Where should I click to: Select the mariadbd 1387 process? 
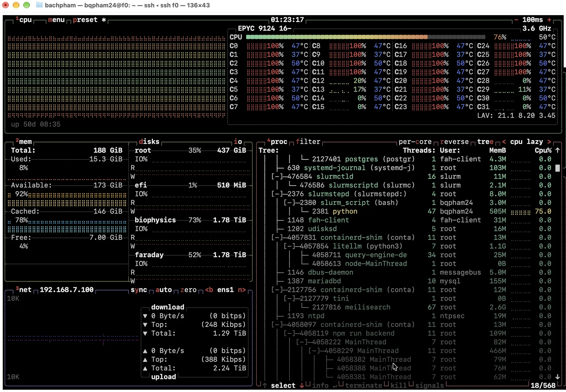coord(405,281)
